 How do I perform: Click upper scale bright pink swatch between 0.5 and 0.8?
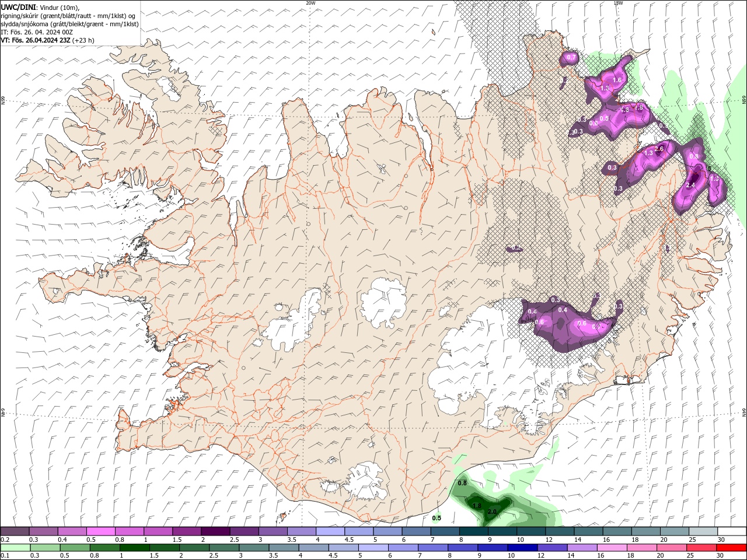click(100, 531)
